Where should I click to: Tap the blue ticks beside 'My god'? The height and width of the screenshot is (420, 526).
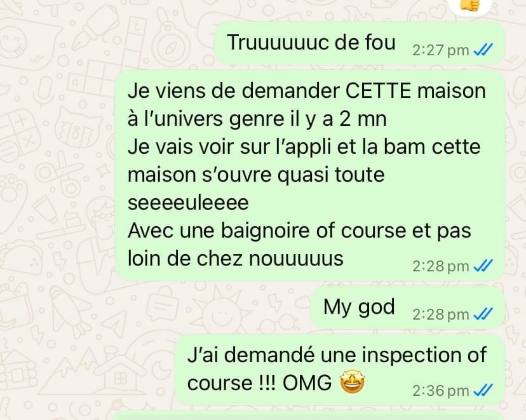(x=483, y=315)
